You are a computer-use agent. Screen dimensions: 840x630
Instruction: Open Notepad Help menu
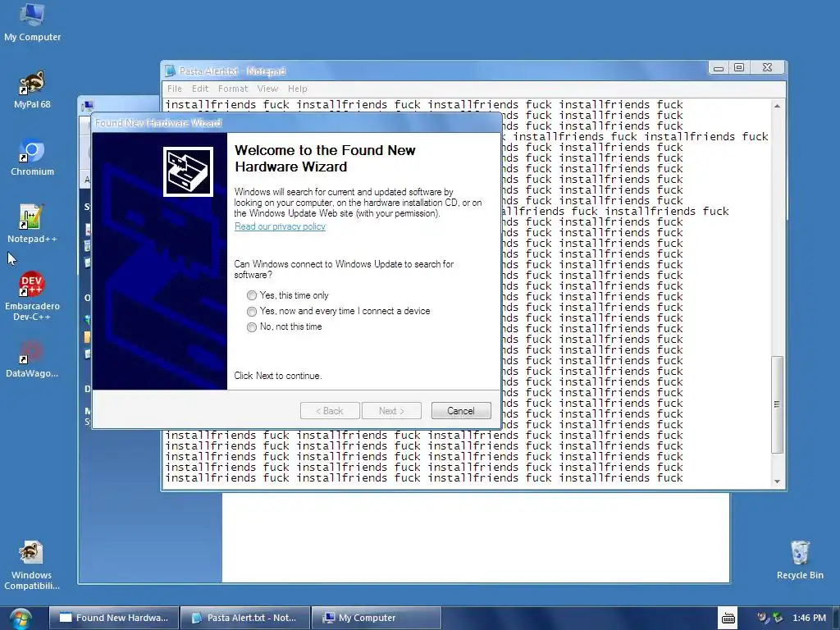point(297,89)
